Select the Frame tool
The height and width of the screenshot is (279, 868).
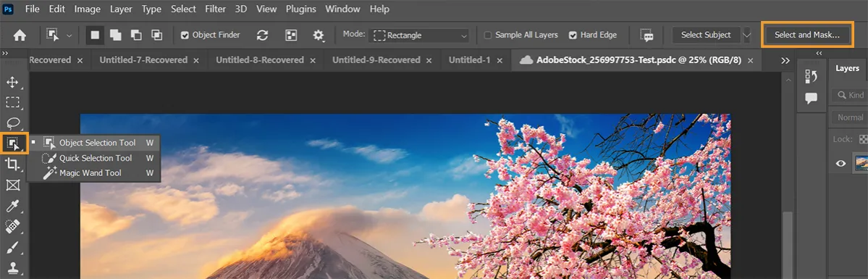pos(12,186)
